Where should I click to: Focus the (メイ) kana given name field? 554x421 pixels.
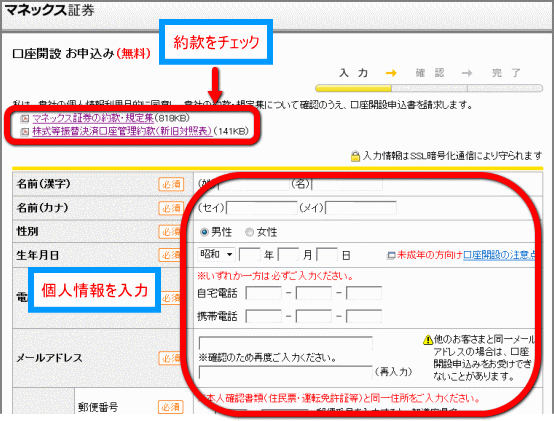(x=361, y=208)
